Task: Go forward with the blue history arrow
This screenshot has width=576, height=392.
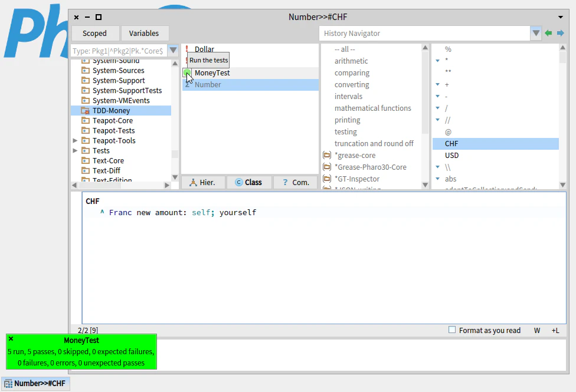Action: [x=560, y=34]
